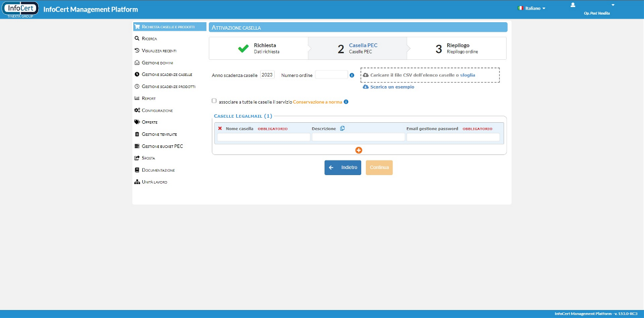Click the InfoCert logo

pos(21,9)
